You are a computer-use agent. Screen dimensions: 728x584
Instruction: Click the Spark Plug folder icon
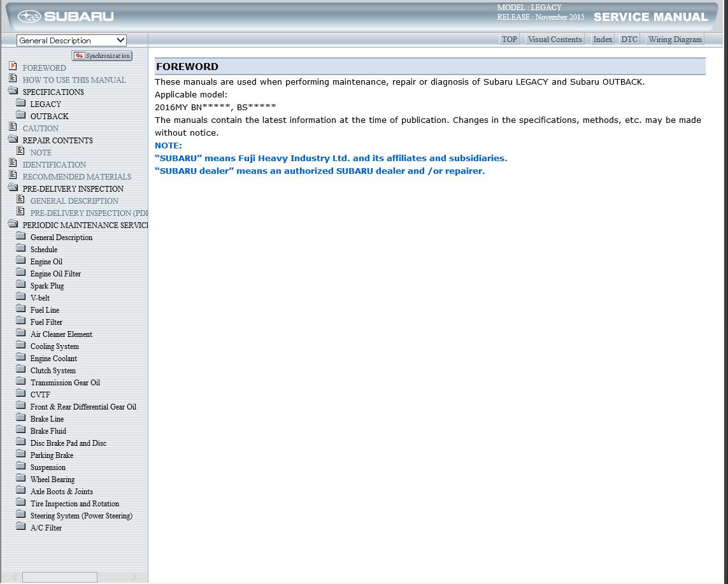click(x=21, y=283)
